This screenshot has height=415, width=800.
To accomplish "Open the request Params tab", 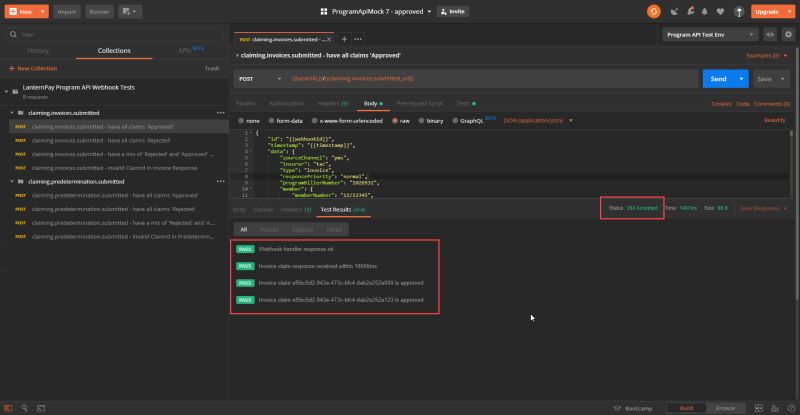I will tap(245, 104).
